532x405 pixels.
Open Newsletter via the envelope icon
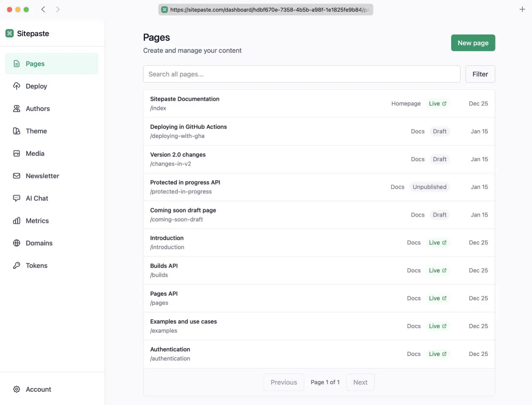coord(17,176)
